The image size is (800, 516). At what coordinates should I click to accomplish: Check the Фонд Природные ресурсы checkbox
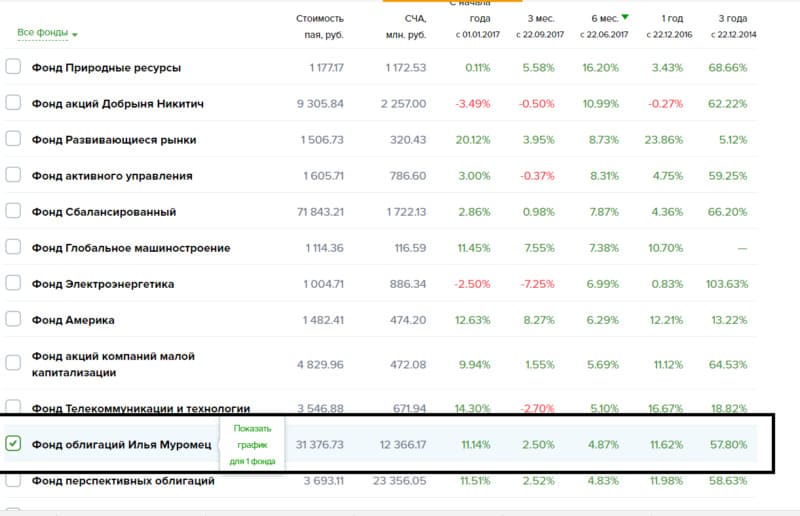tap(13, 67)
